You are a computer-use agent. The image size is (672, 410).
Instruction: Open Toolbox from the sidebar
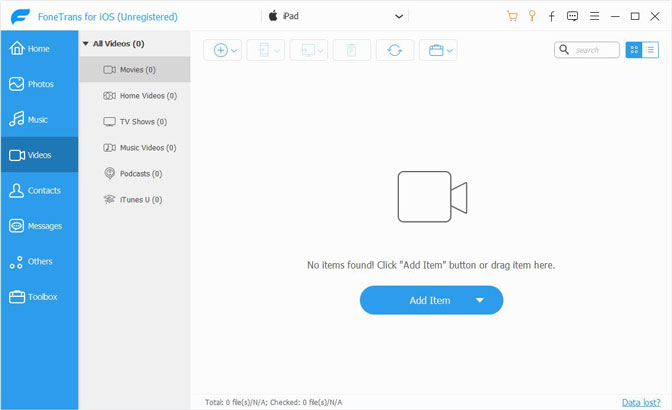39,296
